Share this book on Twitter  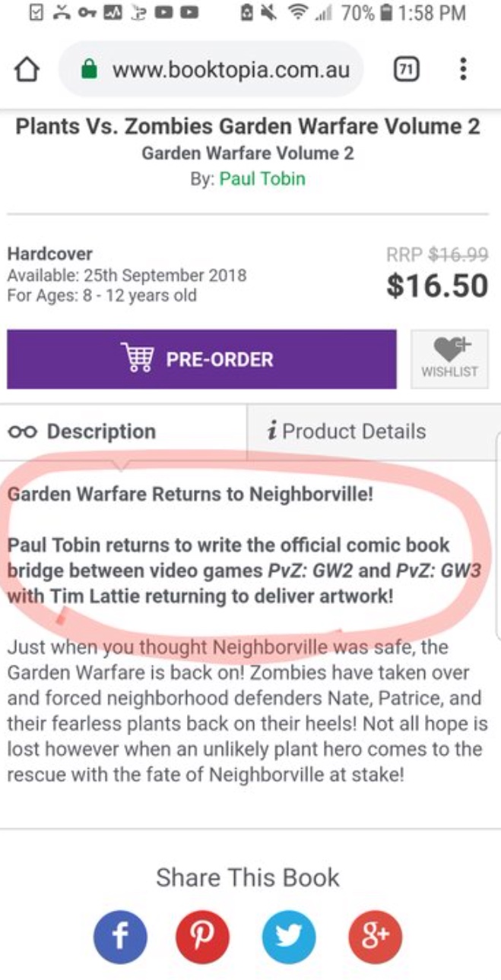click(x=289, y=937)
